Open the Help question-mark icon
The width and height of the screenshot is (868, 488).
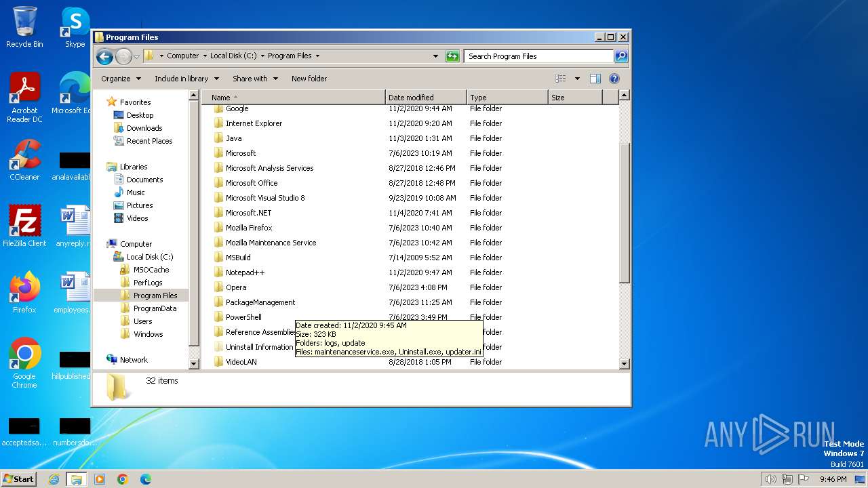pyautogui.click(x=614, y=79)
